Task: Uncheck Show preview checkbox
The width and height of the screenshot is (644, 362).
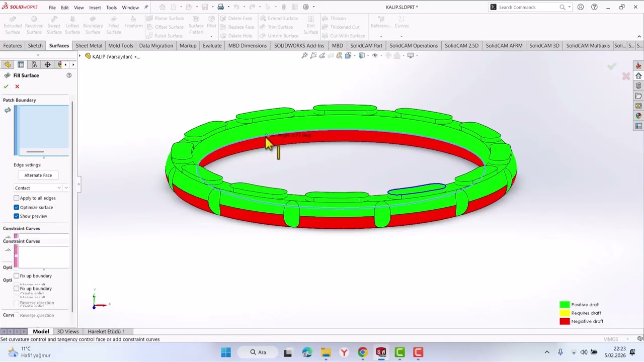Action: (17, 216)
